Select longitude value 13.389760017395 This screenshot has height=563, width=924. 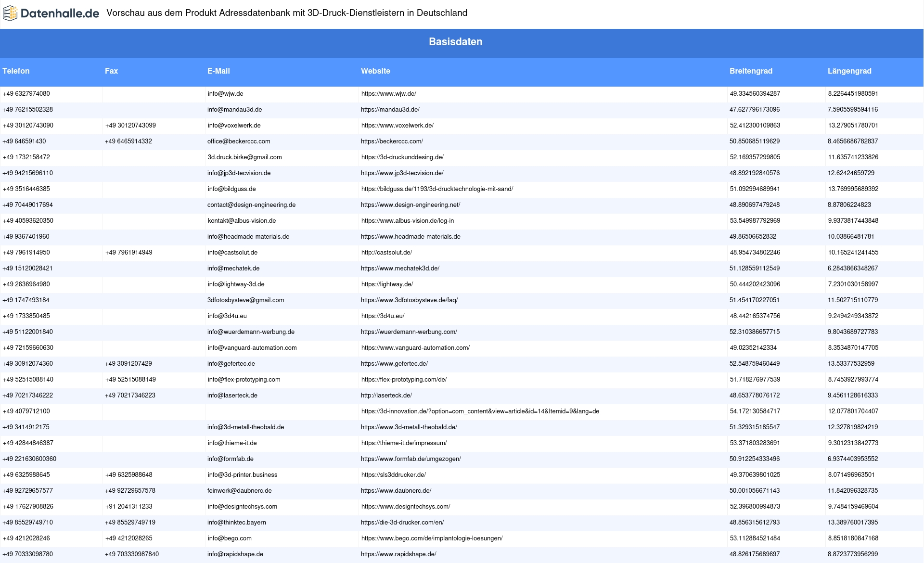tap(853, 523)
